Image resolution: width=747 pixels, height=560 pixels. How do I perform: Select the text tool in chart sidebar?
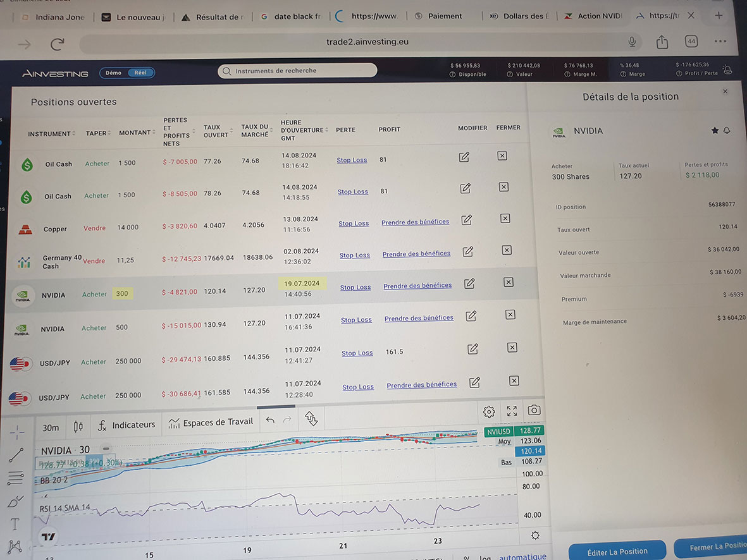tap(15, 524)
